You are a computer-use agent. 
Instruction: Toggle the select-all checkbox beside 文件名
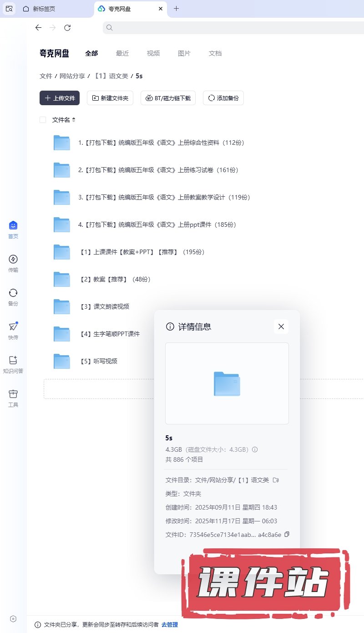pyautogui.click(x=43, y=120)
